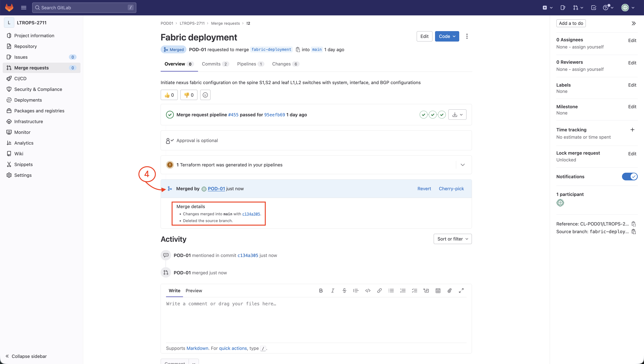This screenshot has width=644, height=364.
Task: Add reaction with smiley emoji icon
Action: [x=205, y=95]
